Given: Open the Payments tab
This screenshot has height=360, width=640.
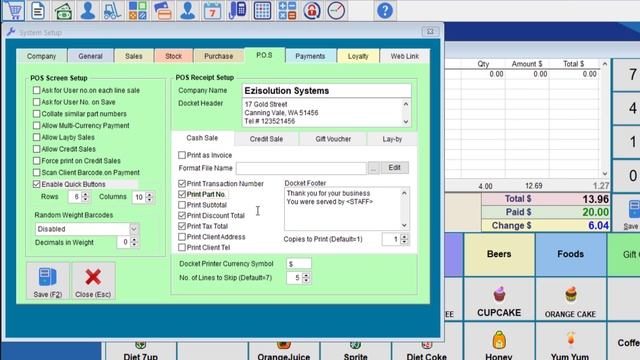Looking at the screenshot, I should coord(310,56).
